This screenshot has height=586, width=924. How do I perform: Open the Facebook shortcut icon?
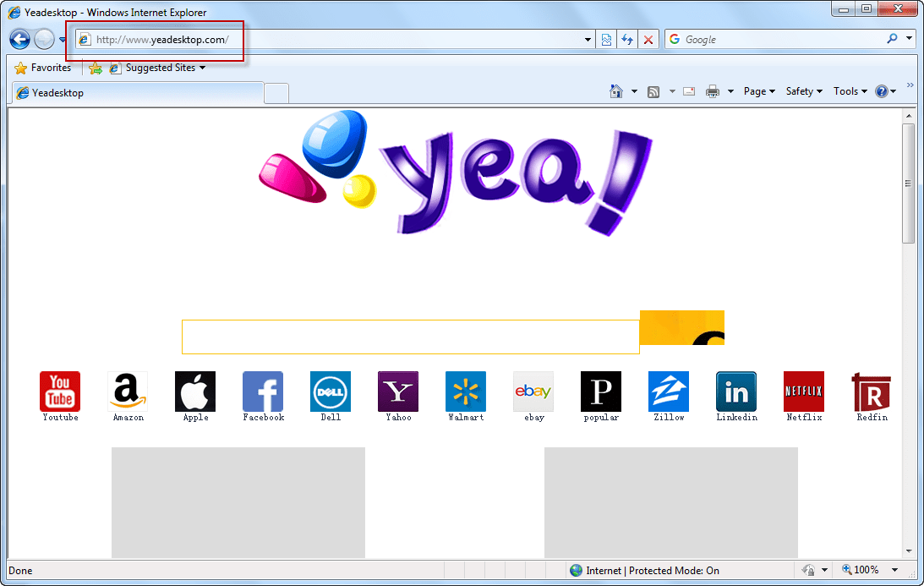point(263,392)
